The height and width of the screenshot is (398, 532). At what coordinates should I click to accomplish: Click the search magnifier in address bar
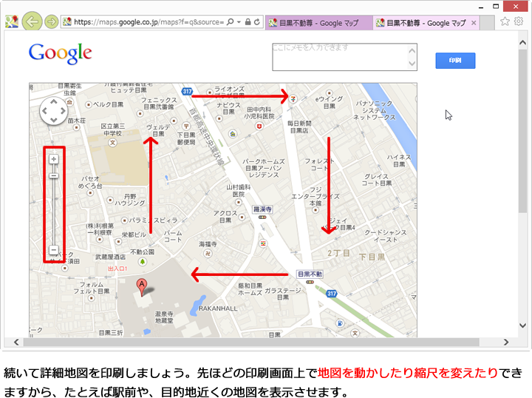(x=230, y=22)
